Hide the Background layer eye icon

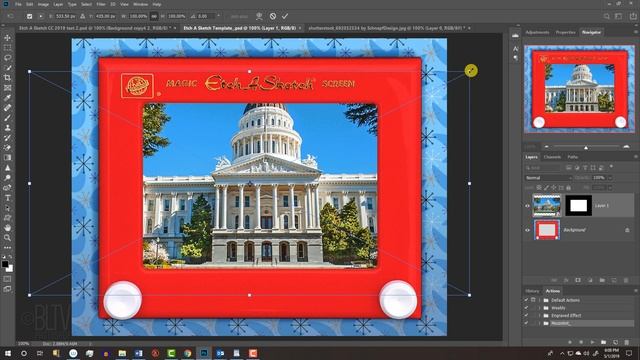pyautogui.click(x=527, y=230)
